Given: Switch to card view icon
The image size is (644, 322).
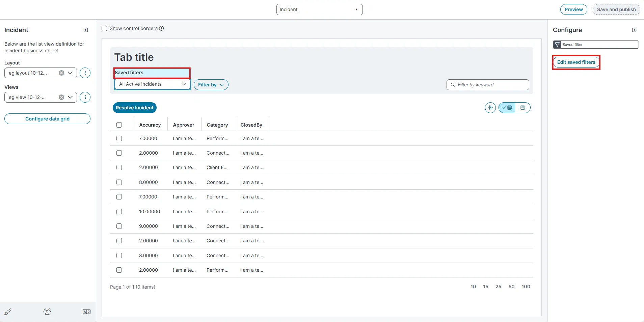Looking at the screenshot, I should click(x=522, y=108).
